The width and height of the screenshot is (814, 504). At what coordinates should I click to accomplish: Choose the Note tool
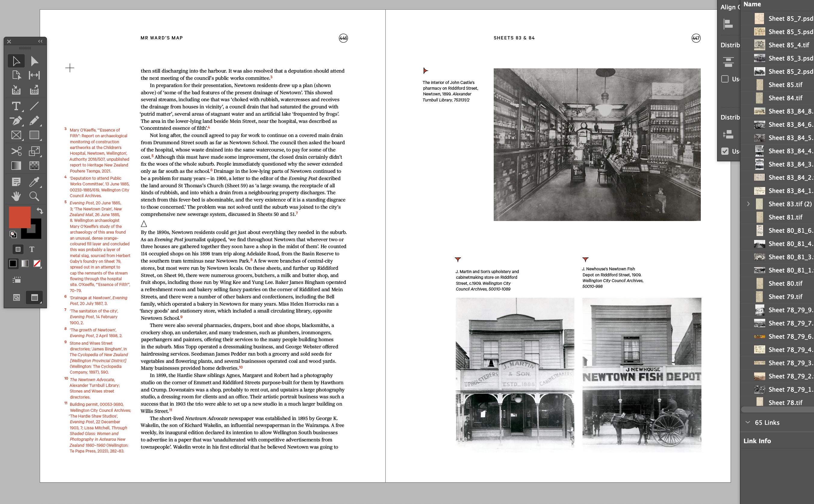click(x=16, y=182)
